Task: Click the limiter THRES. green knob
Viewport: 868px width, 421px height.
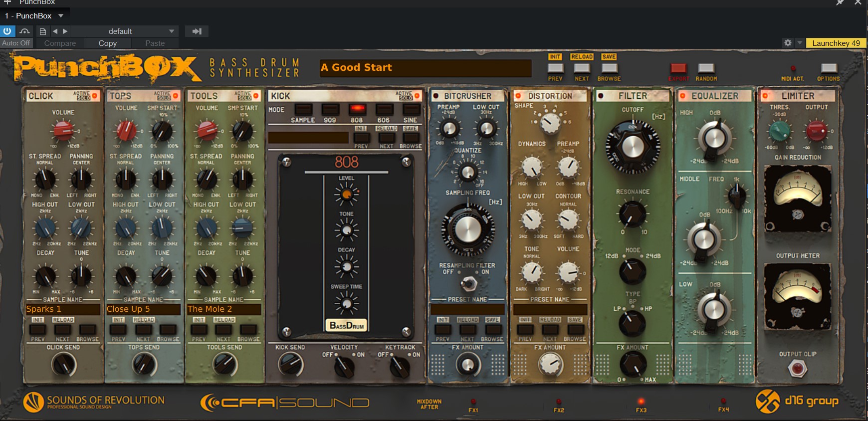Action: tap(779, 131)
